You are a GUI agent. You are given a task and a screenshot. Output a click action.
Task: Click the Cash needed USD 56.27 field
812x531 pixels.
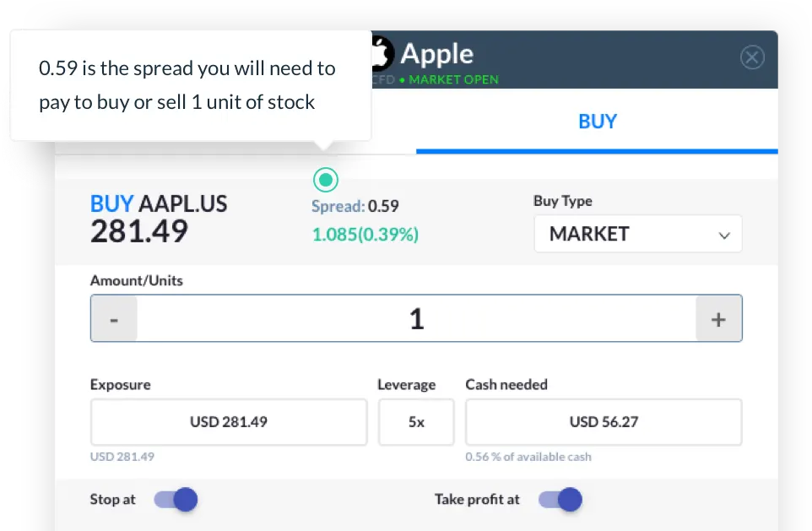604,422
